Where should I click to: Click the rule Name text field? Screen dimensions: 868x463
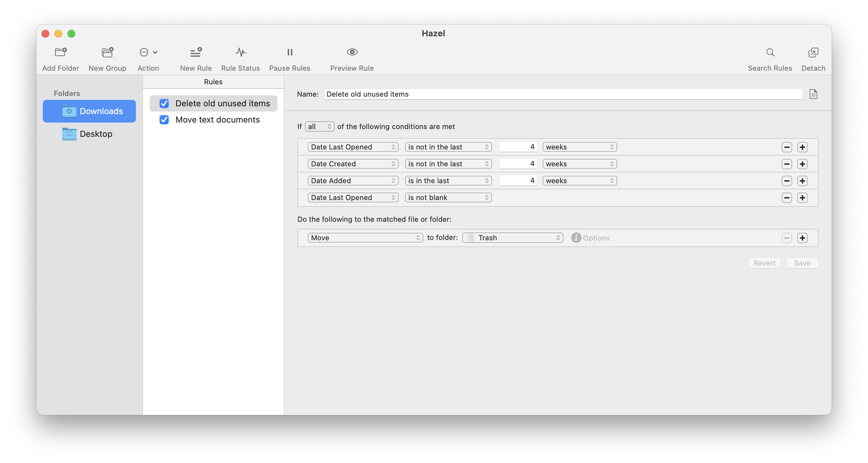coord(563,94)
